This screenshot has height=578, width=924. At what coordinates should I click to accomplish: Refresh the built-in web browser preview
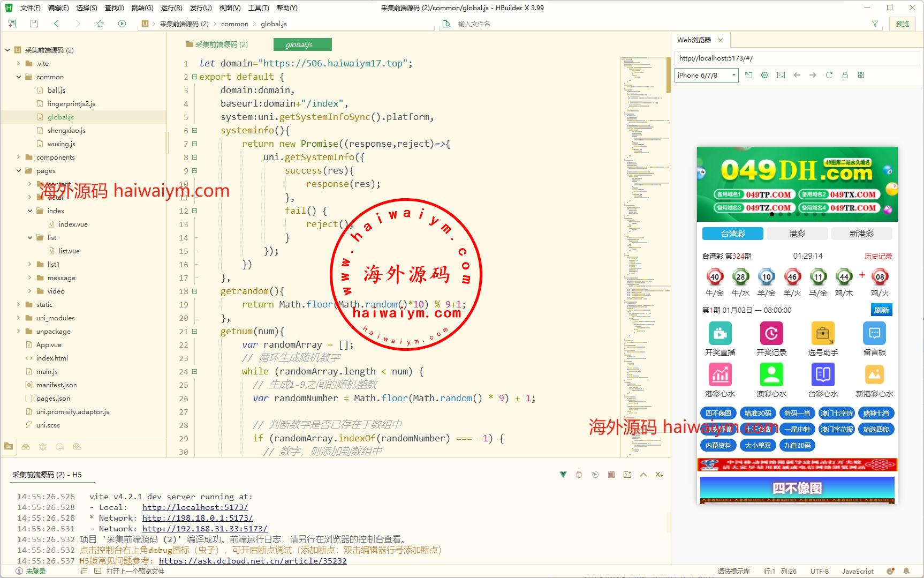[x=829, y=75]
